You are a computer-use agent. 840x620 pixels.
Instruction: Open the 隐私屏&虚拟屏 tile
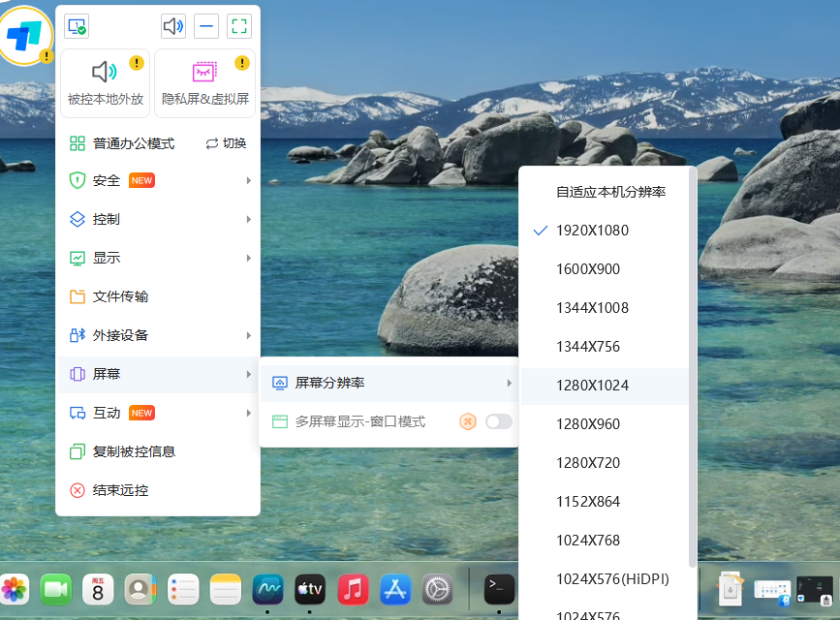click(205, 83)
